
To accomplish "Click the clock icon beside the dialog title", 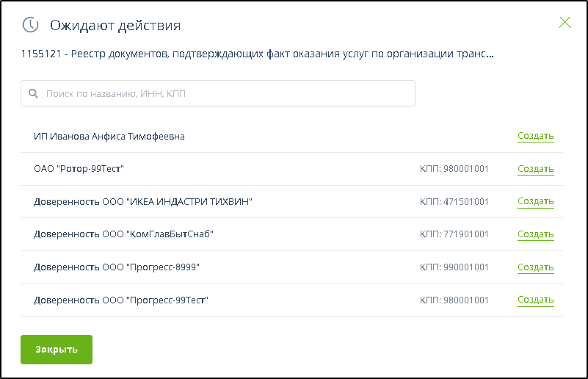I will pyautogui.click(x=30, y=25).
